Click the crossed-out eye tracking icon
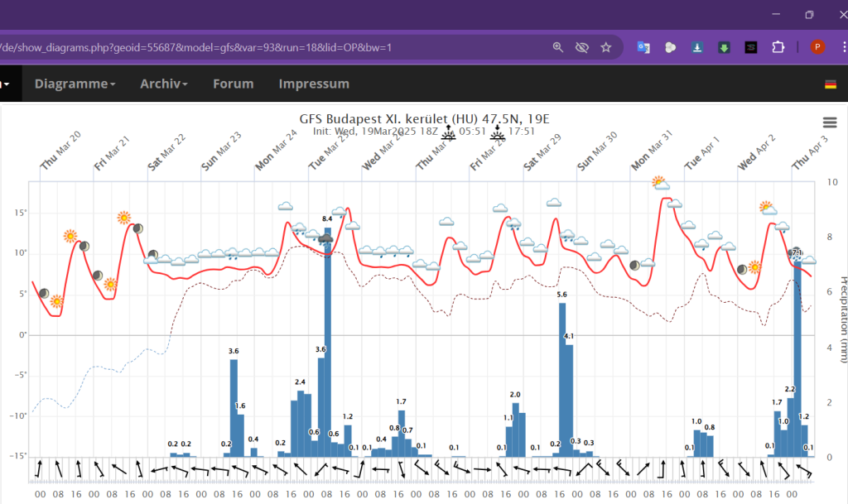Image resolution: width=848 pixels, height=504 pixels. click(581, 47)
